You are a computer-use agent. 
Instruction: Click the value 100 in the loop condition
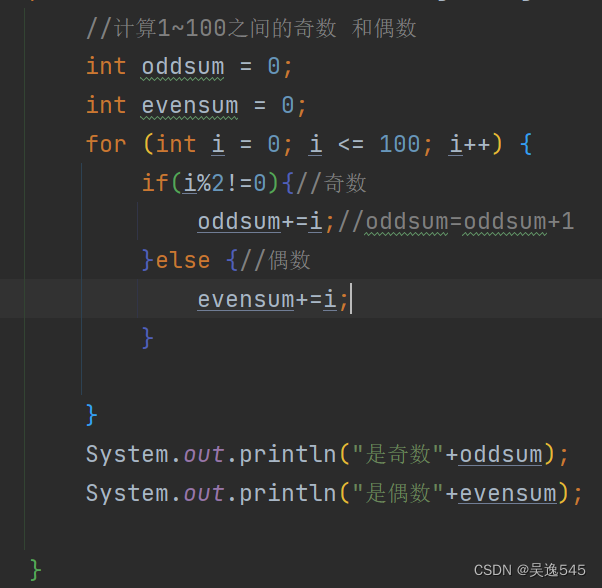(400, 144)
